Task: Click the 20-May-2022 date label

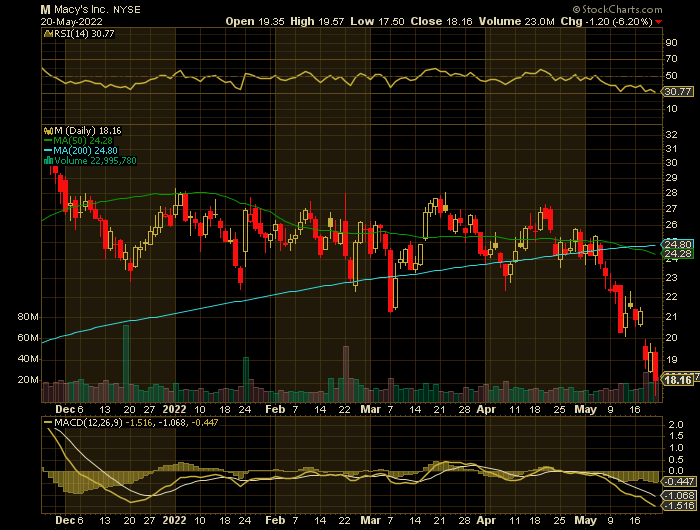Action: pos(71,21)
